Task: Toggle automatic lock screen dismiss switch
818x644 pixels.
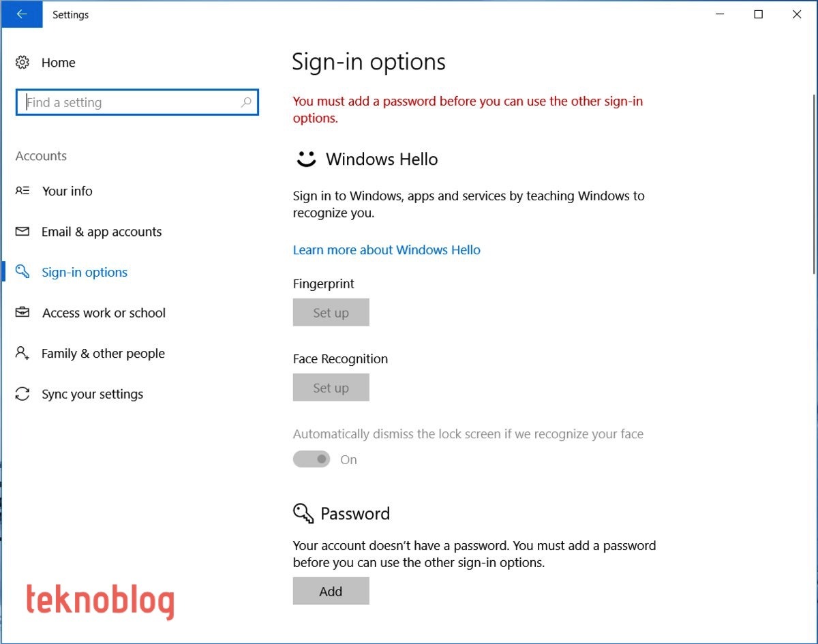Action: 312,459
